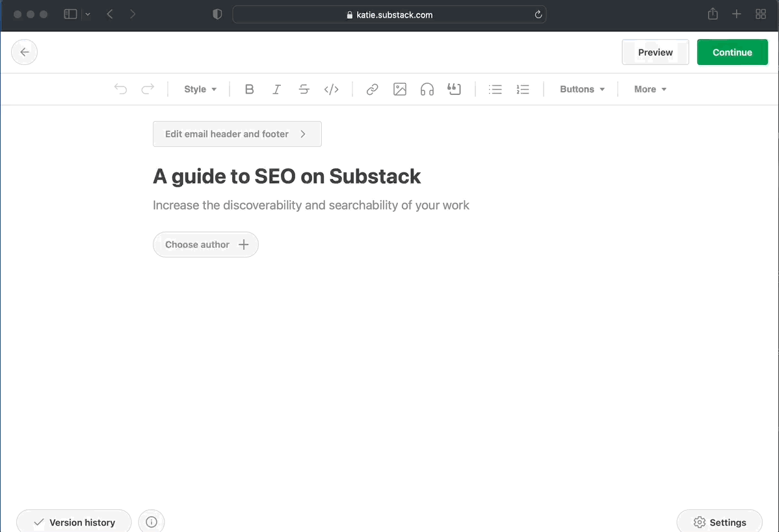The height and width of the screenshot is (532, 779).
Task: Open the Safari sidebar toggle
Action: 70,14
